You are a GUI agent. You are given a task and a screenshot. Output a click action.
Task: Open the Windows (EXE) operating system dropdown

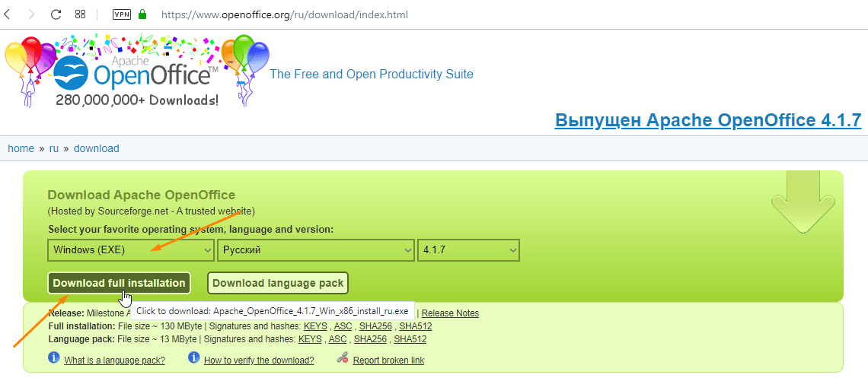(x=131, y=249)
